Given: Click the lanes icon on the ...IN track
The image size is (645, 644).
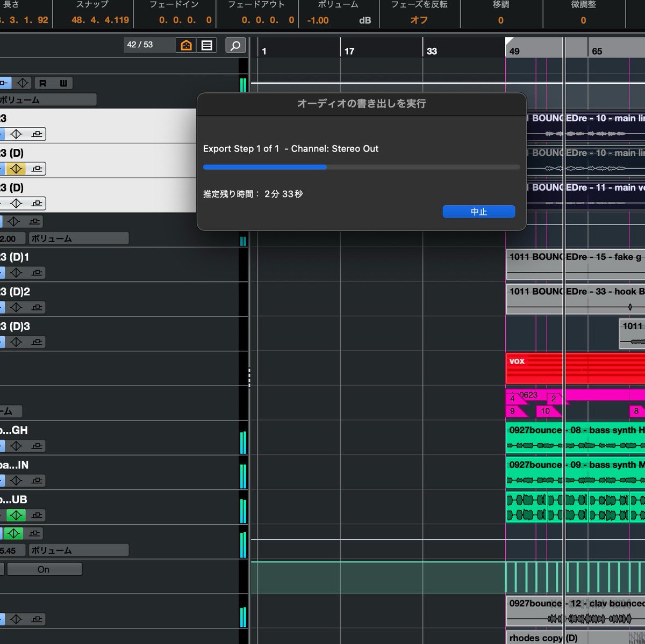Looking at the screenshot, I should click(37, 480).
